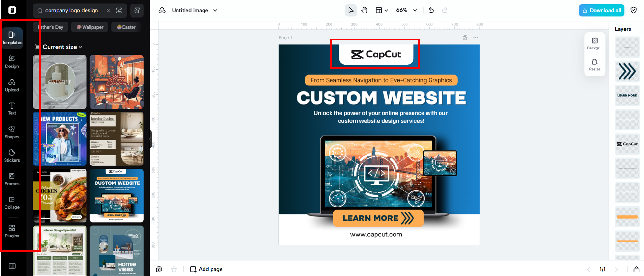Viewport: 644px width, 276px height.
Task: Open the Untitled image title dropdown
Action: click(x=195, y=10)
